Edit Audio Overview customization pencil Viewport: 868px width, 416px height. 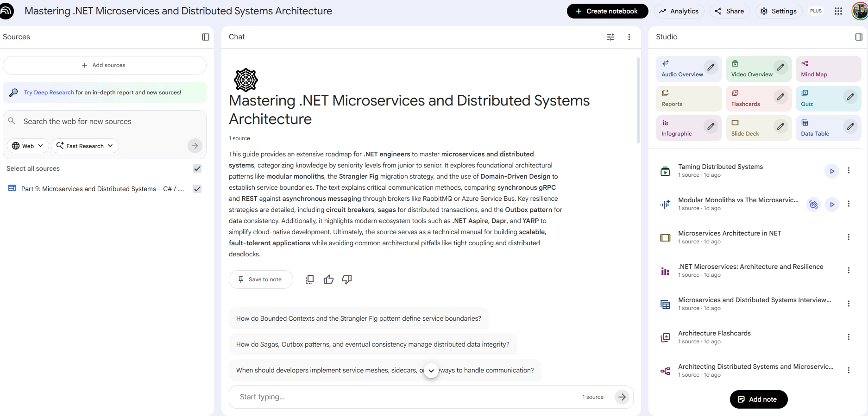click(x=711, y=68)
